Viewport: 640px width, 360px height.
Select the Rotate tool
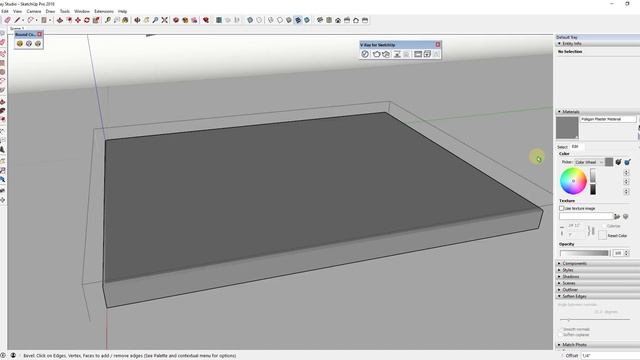click(x=87, y=20)
